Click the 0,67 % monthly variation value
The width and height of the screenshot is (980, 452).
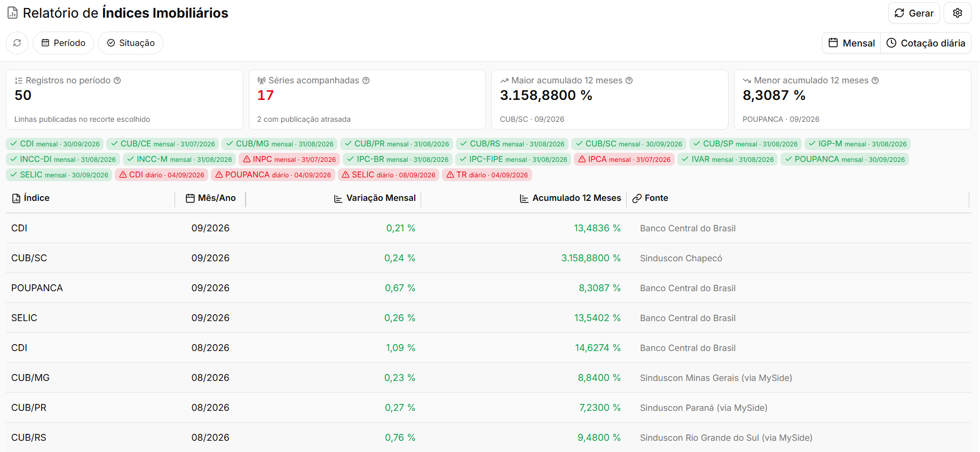(400, 288)
